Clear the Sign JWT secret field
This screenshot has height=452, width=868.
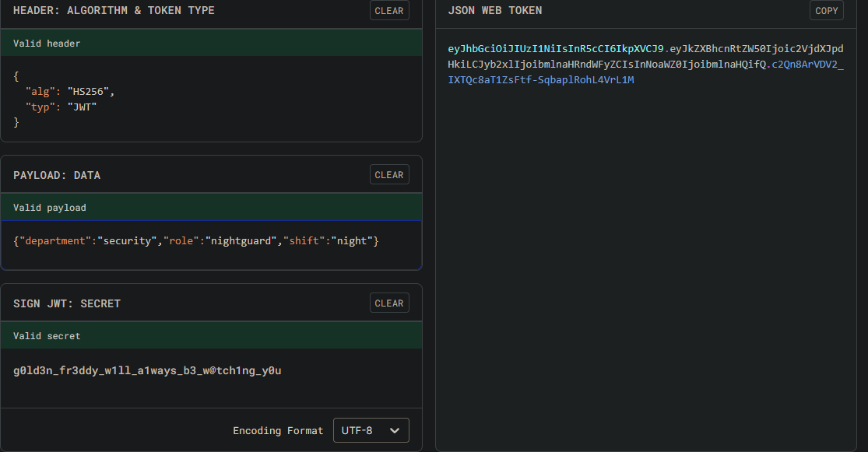[x=388, y=303]
